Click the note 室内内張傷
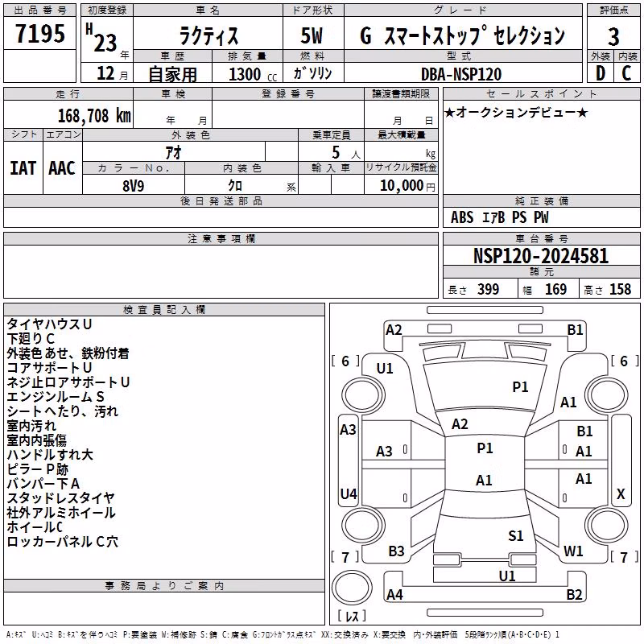Screen dimensions: 644x644 point(36,440)
